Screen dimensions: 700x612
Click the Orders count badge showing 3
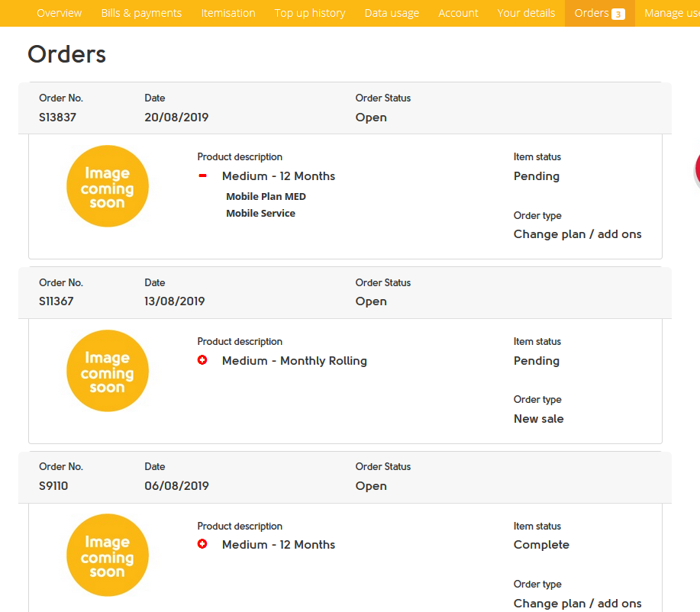618,14
